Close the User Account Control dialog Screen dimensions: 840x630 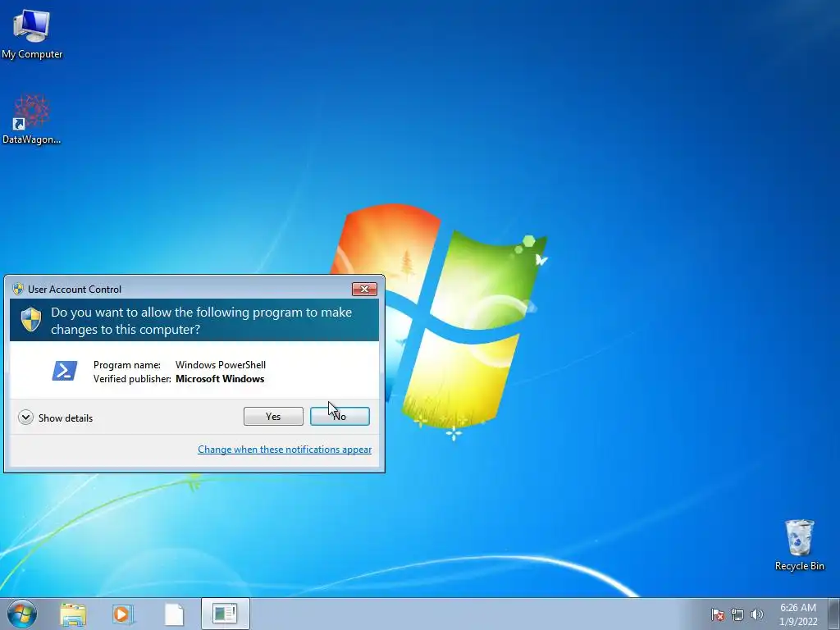[x=364, y=290]
